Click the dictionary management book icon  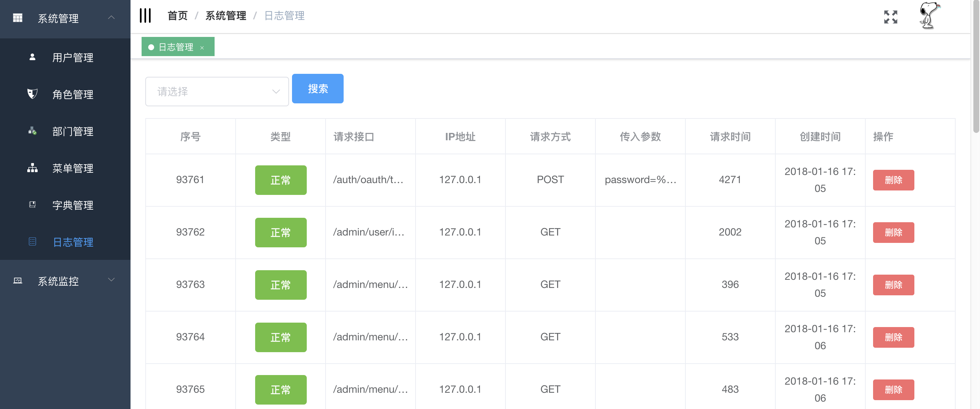tap(32, 205)
